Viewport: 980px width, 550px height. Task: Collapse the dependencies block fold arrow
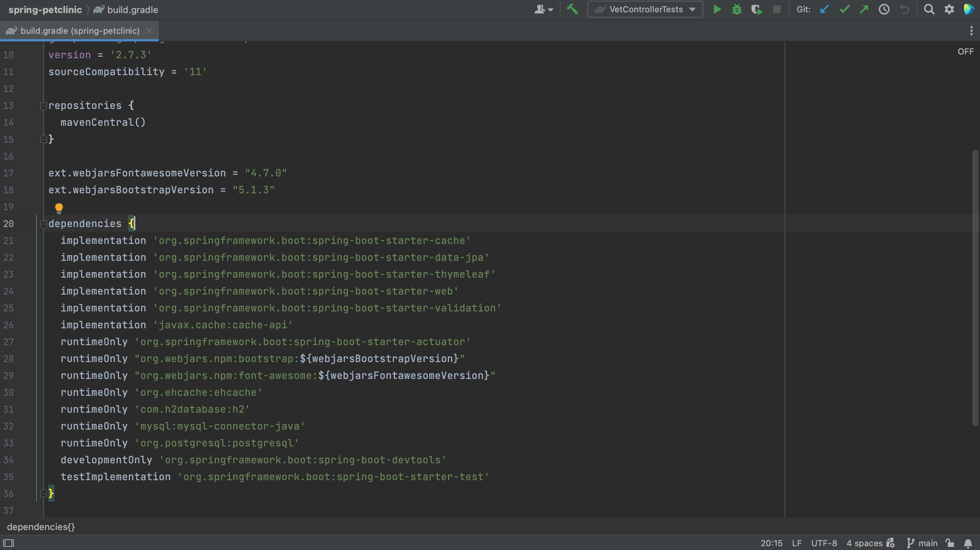pyautogui.click(x=43, y=224)
